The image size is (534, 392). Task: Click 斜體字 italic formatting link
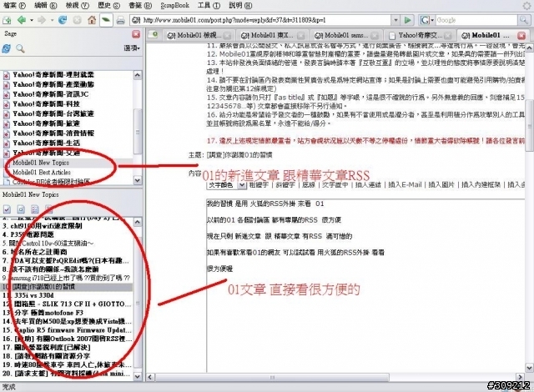tap(285, 185)
